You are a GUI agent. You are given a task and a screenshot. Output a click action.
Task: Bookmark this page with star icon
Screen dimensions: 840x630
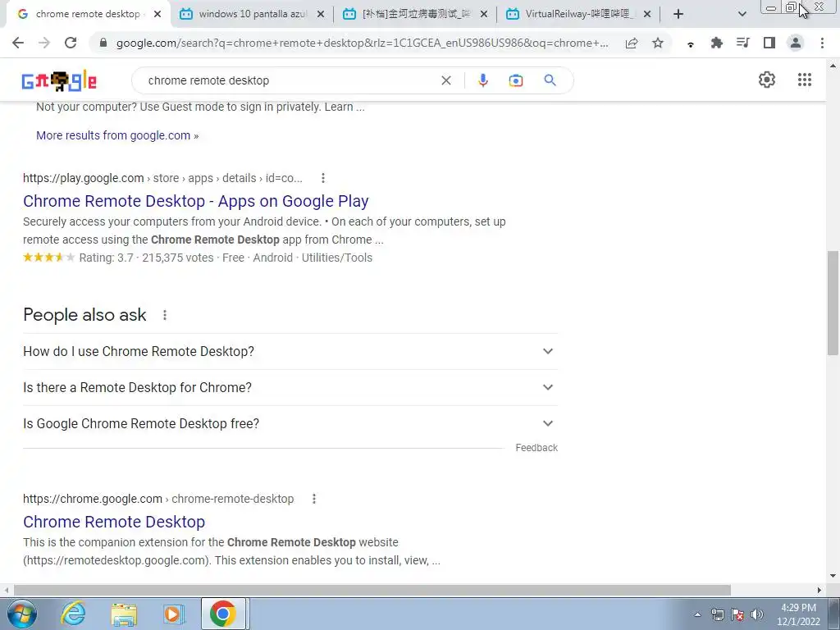(658, 43)
